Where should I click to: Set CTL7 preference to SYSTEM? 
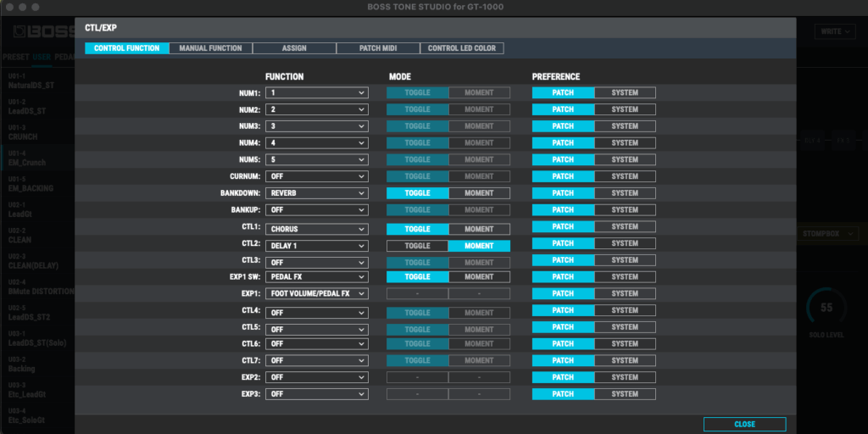click(625, 360)
